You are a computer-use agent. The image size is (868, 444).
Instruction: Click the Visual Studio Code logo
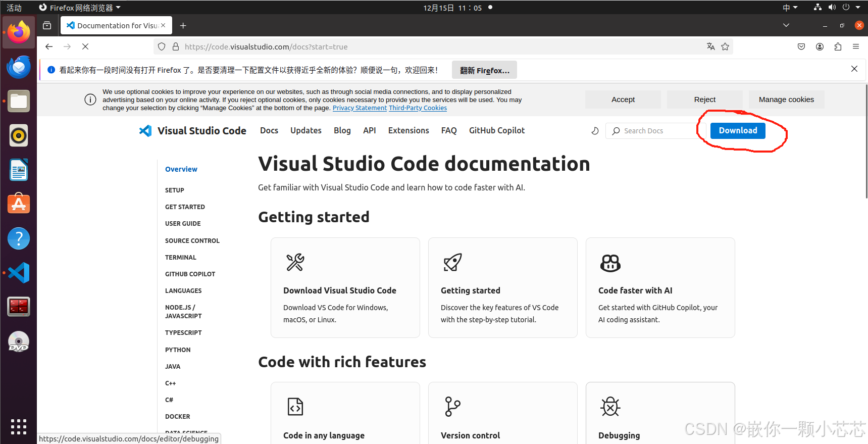click(x=192, y=131)
